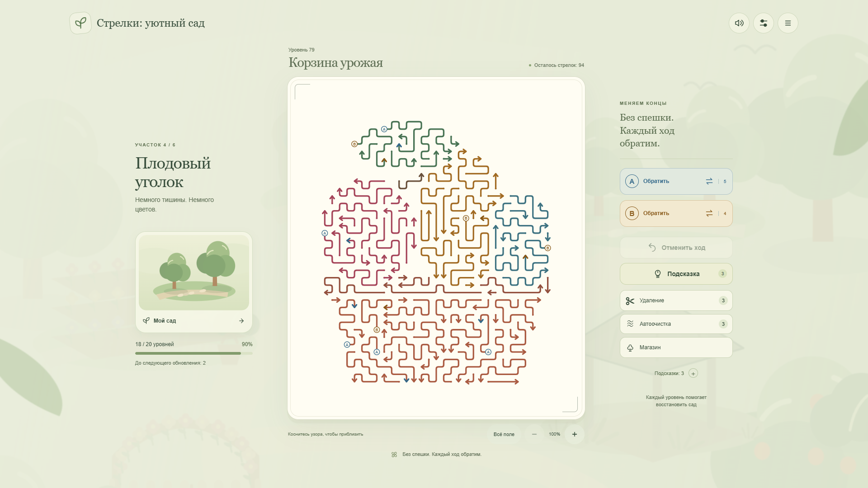Click the title Стрелки: уютный сад
868x488 pixels.
tap(151, 23)
